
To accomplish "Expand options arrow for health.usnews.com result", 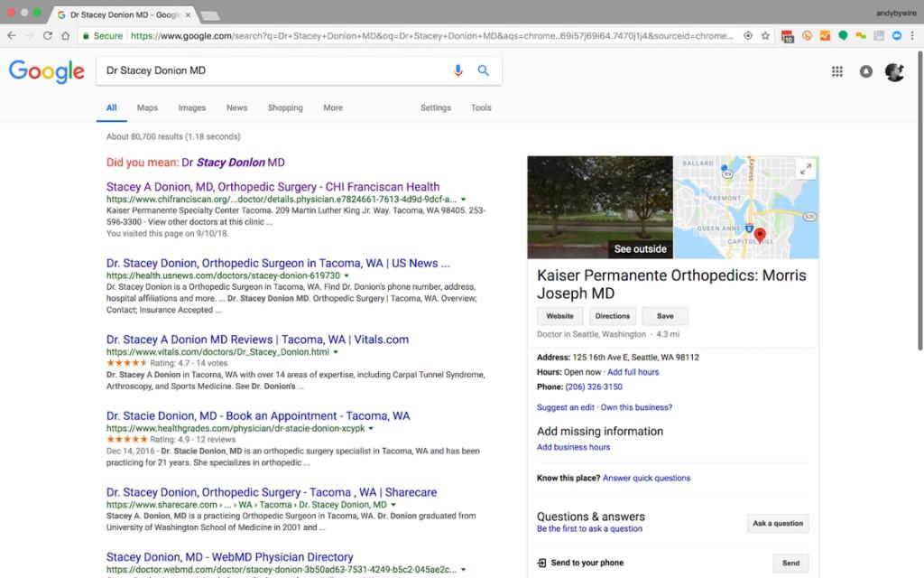I will (346, 275).
